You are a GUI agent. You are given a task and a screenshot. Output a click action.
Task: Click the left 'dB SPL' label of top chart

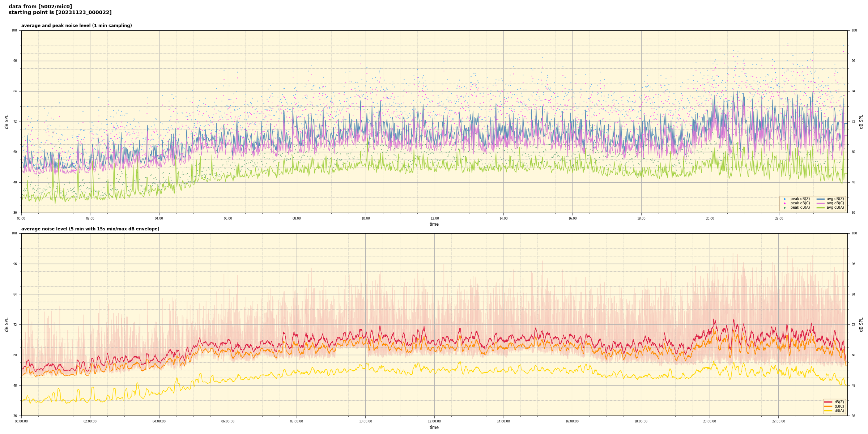(7, 122)
